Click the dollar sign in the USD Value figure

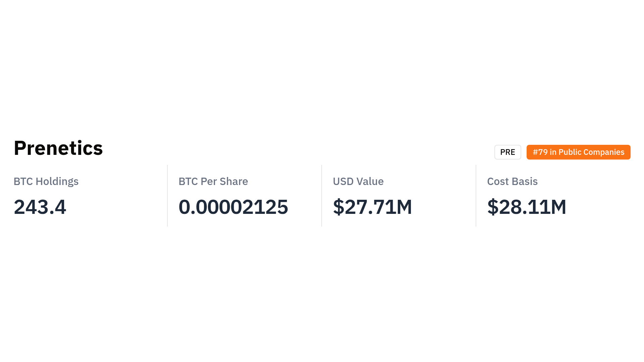[x=338, y=207]
